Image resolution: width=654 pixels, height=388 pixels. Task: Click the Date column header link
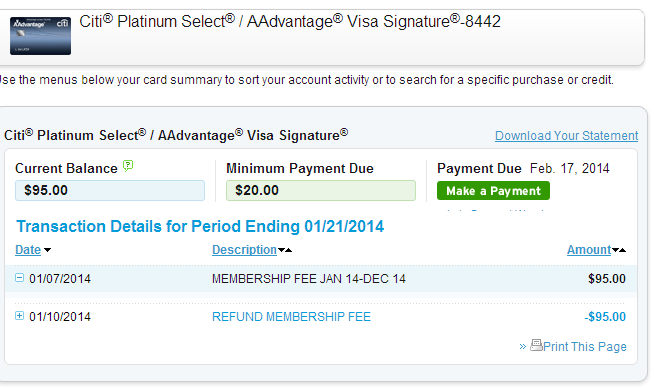coord(28,249)
